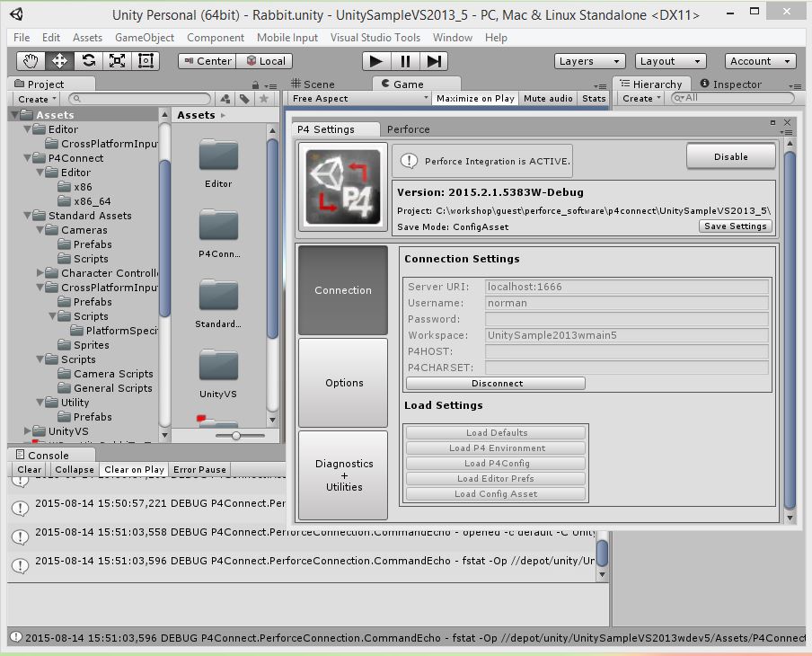Image resolution: width=812 pixels, height=656 pixels.
Task: Click the P4Connect logo image
Action: [343, 187]
